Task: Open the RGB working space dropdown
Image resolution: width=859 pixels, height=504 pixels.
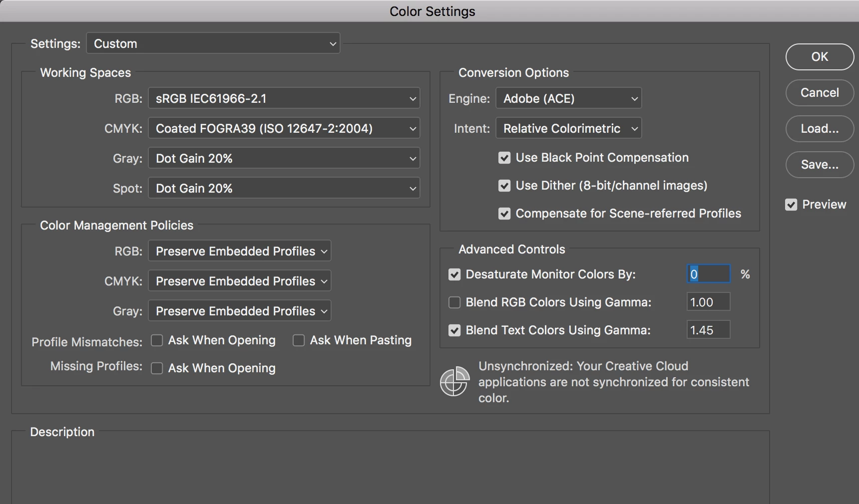Action: tap(284, 98)
